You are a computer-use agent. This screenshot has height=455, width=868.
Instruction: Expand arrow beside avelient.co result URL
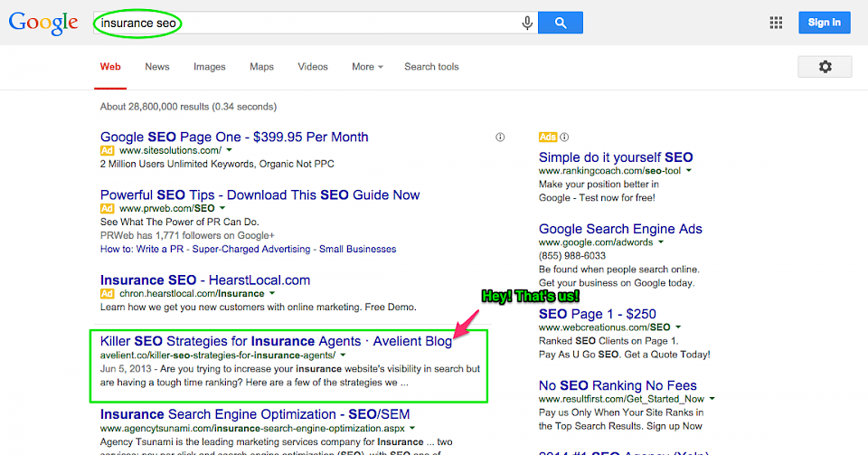[343, 355]
